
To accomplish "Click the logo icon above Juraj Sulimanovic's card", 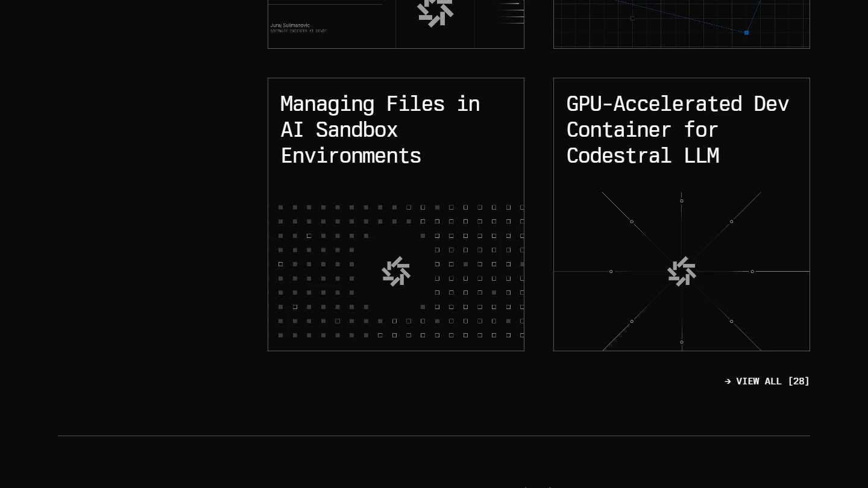I will coord(435,12).
